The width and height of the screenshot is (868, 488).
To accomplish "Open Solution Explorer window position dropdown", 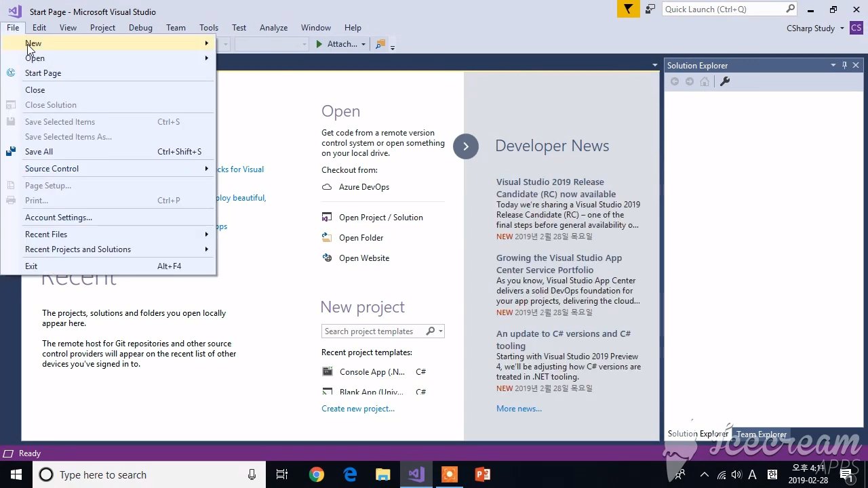I will tap(833, 65).
